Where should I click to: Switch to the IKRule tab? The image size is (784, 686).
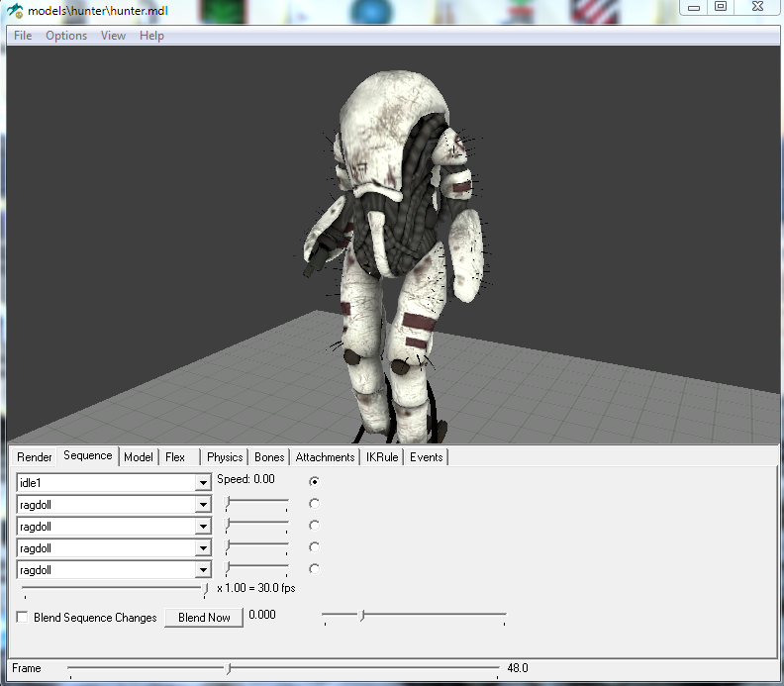click(382, 457)
